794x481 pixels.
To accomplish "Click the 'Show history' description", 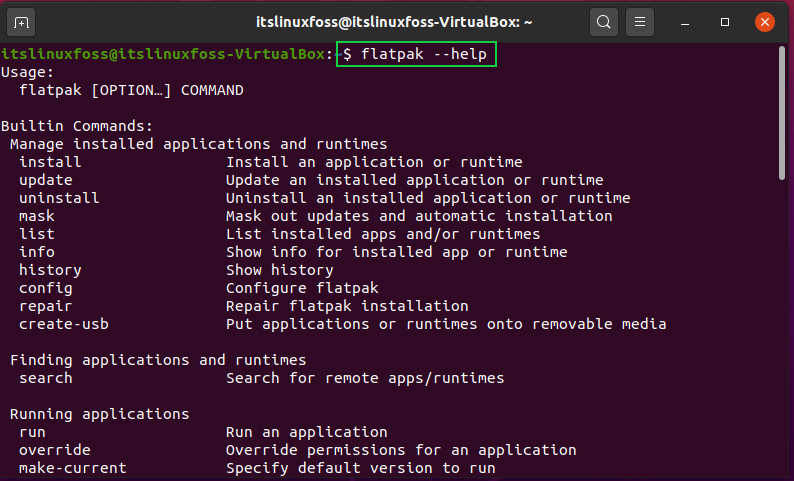I will coord(280,270).
